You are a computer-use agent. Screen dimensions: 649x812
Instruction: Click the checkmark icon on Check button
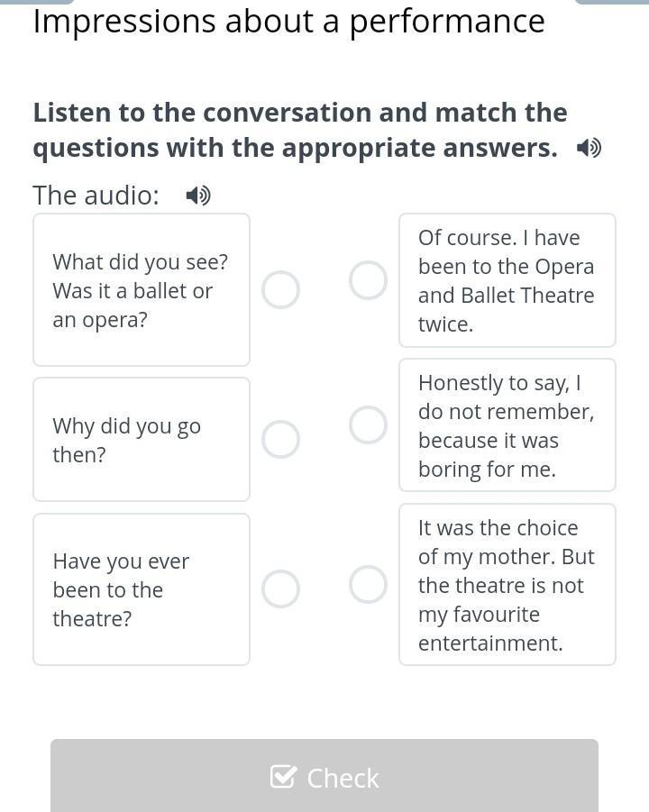283,776
